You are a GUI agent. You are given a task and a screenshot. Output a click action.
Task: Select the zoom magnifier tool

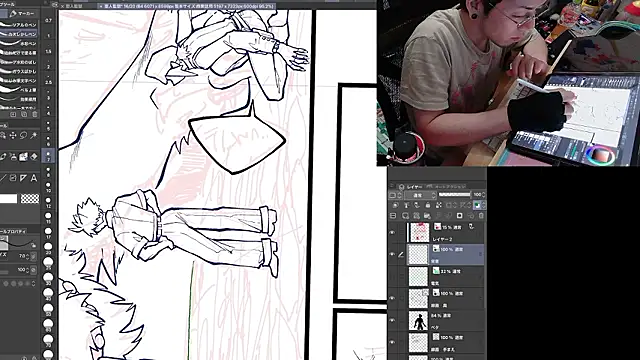pos(2,136)
